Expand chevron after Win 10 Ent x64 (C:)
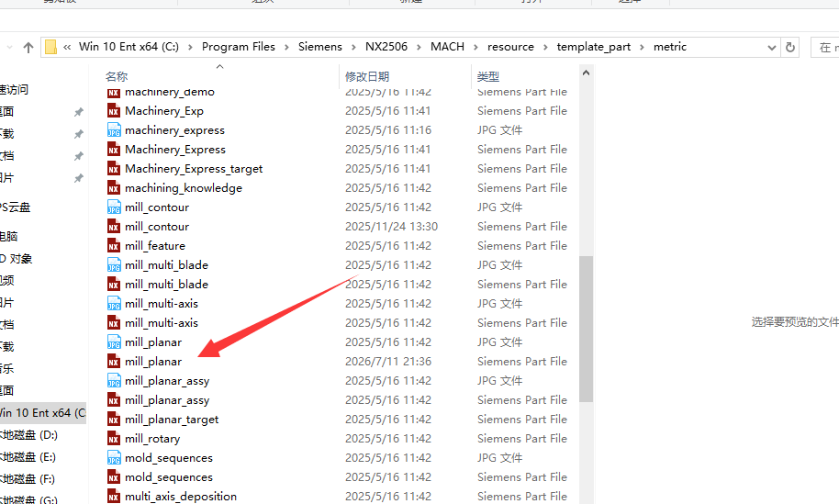Screen dimensions: 839x504 (x=190, y=47)
